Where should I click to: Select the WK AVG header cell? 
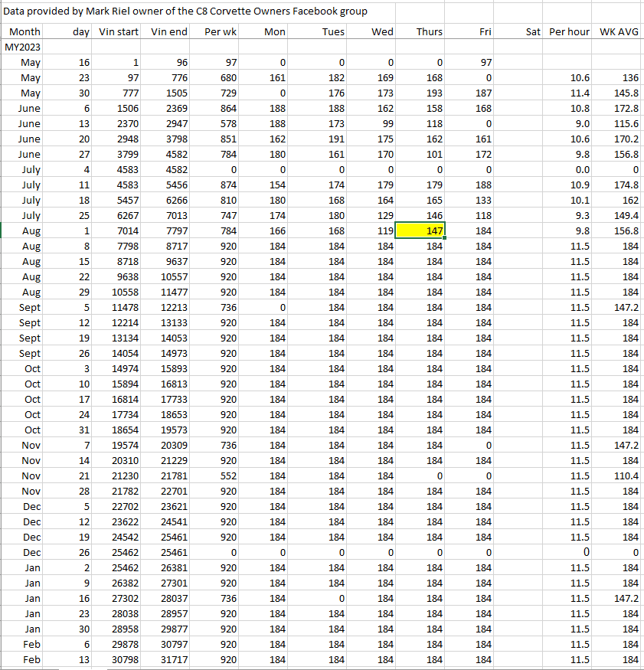(x=619, y=31)
